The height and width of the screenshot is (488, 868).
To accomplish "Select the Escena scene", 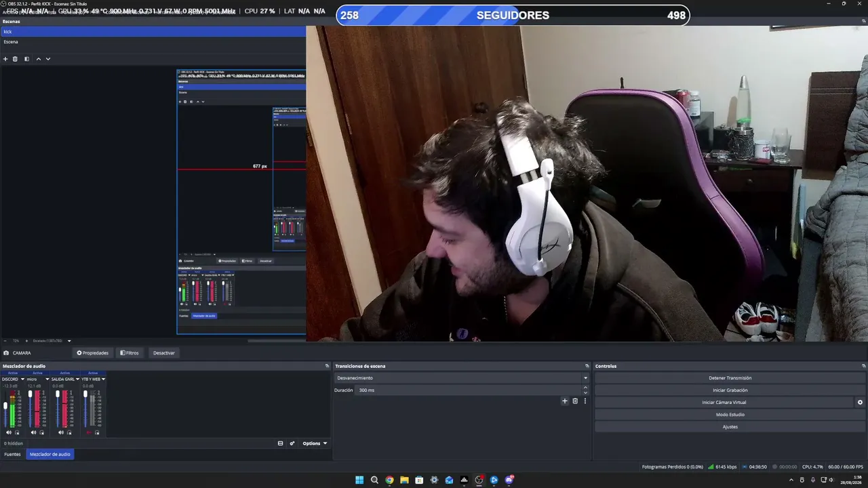I will coord(153,42).
